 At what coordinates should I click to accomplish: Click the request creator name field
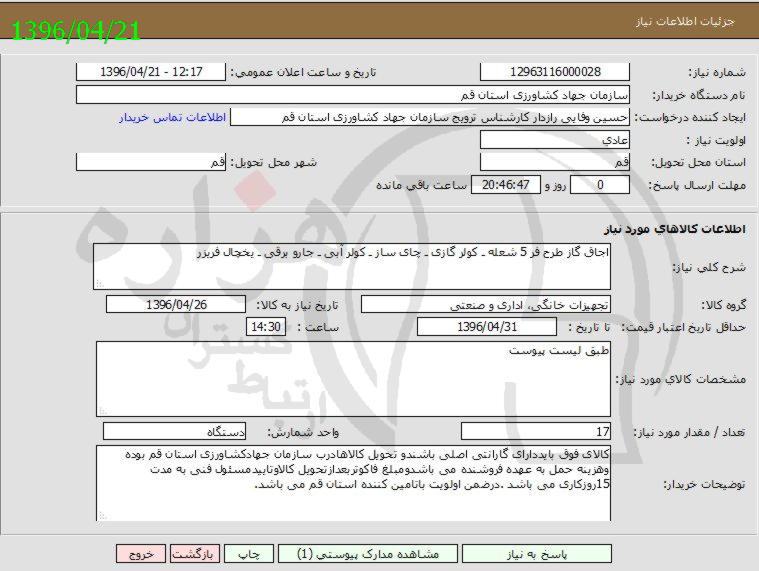pos(430,117)
